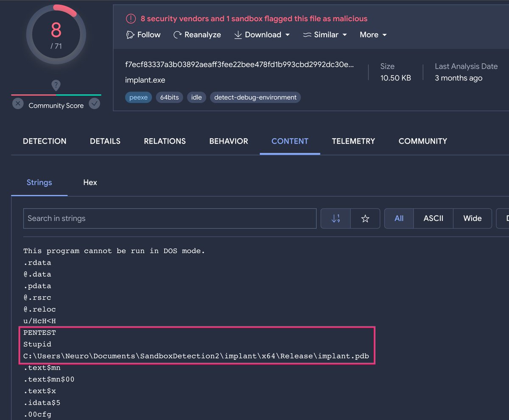Click the @.data string line

coord(37,274)
